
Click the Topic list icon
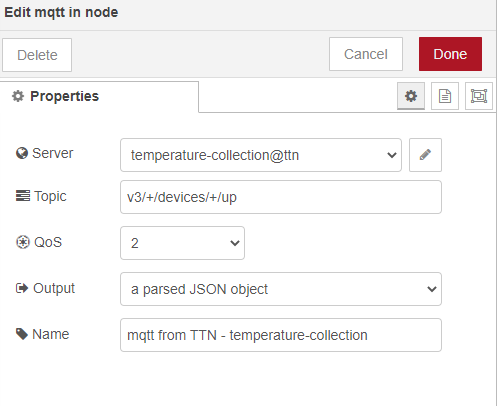pos(23,196)
